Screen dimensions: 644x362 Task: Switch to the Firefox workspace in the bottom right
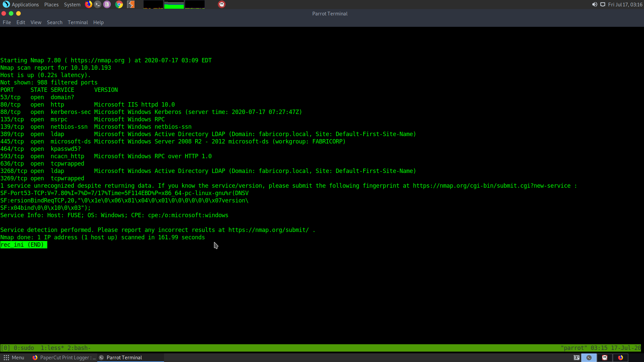(621, 358)
